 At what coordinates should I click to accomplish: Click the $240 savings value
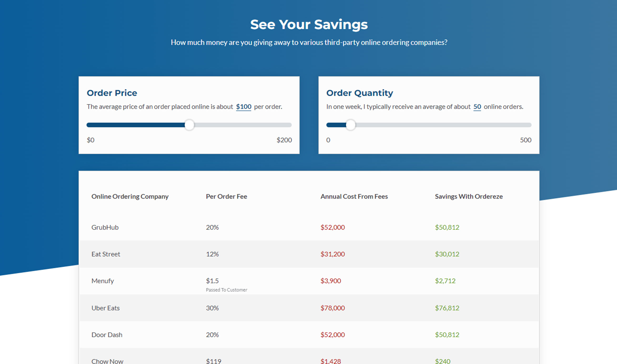coord(443,361)
